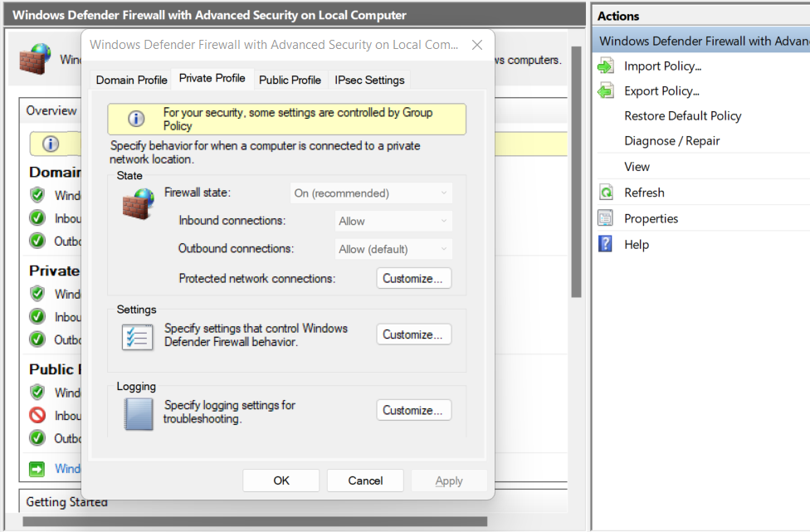The image size is (810, 532).
Task: Click the Group Policy security notice text
Action: pos(298,120)
